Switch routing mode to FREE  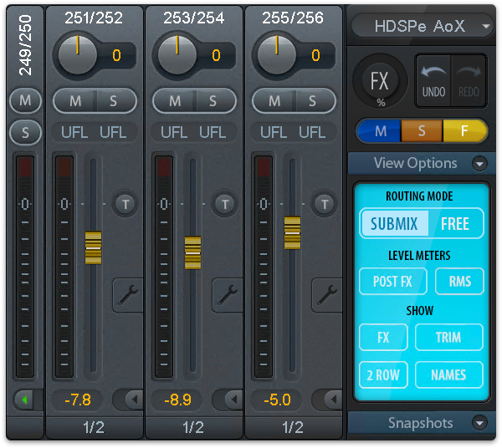[455, 223]
